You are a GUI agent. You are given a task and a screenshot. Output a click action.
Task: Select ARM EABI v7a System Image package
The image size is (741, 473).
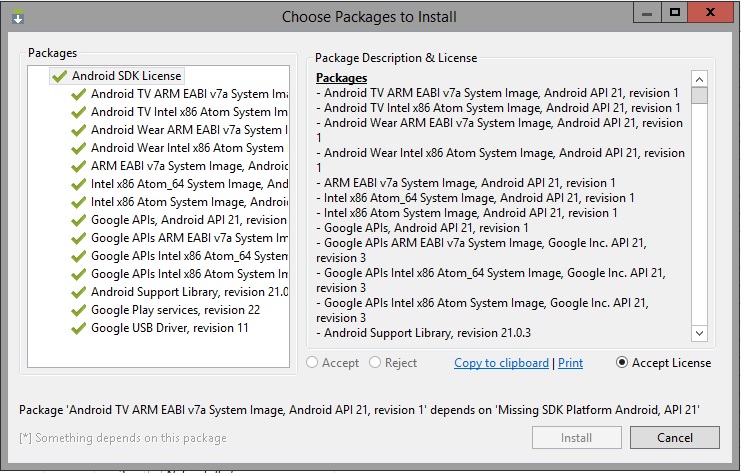pos(189,166)
